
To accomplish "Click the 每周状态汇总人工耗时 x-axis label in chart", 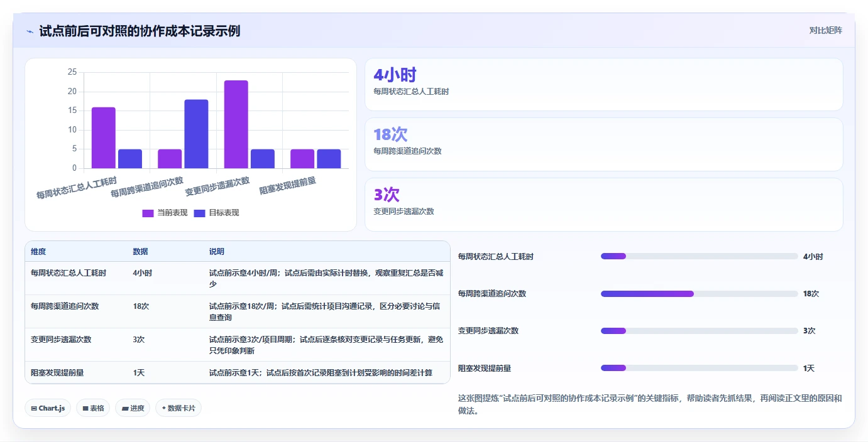I will (77, 188).
